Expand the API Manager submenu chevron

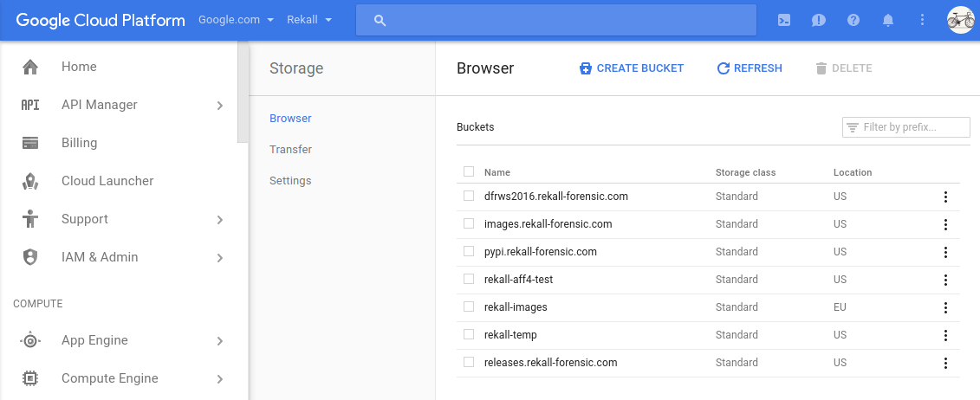220,106
